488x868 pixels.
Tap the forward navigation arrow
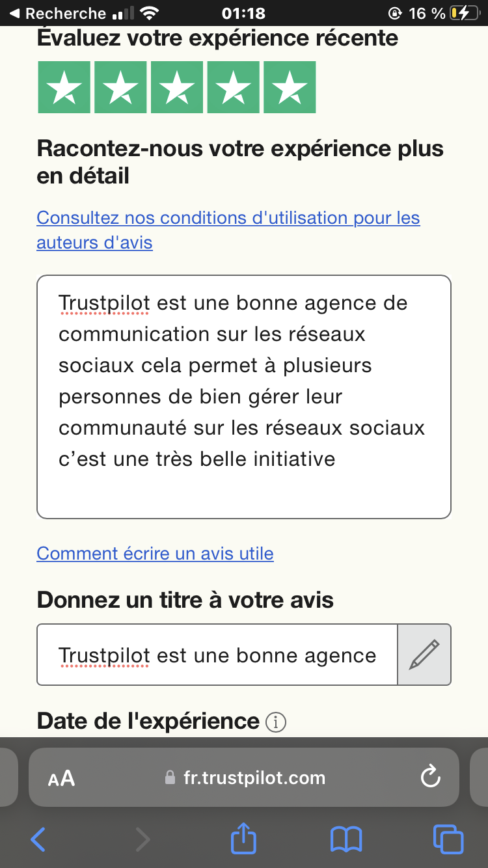[142, 839]
